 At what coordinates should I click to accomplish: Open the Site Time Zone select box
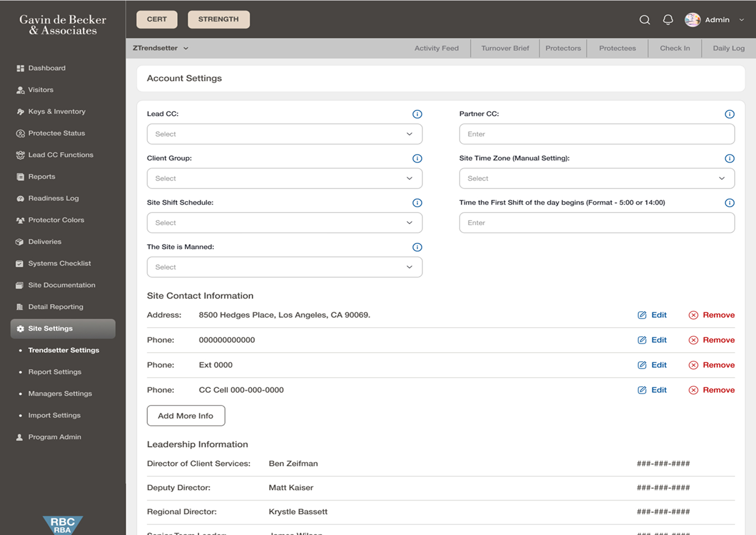click(x=597, y=178)
